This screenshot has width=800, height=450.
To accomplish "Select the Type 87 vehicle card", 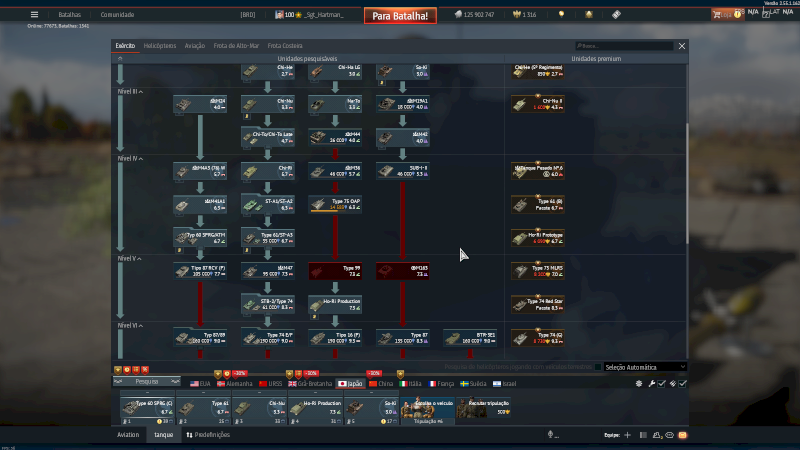I will tap(403, 338).
